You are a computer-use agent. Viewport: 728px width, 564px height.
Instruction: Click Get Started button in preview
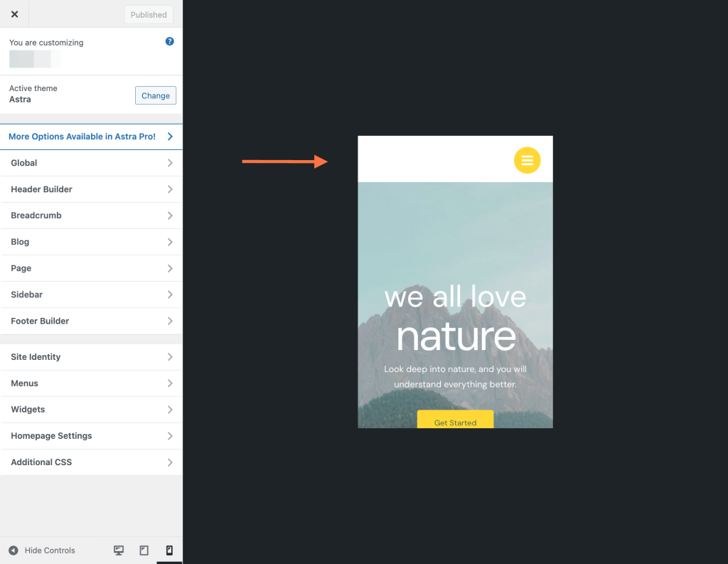[455, 419]
